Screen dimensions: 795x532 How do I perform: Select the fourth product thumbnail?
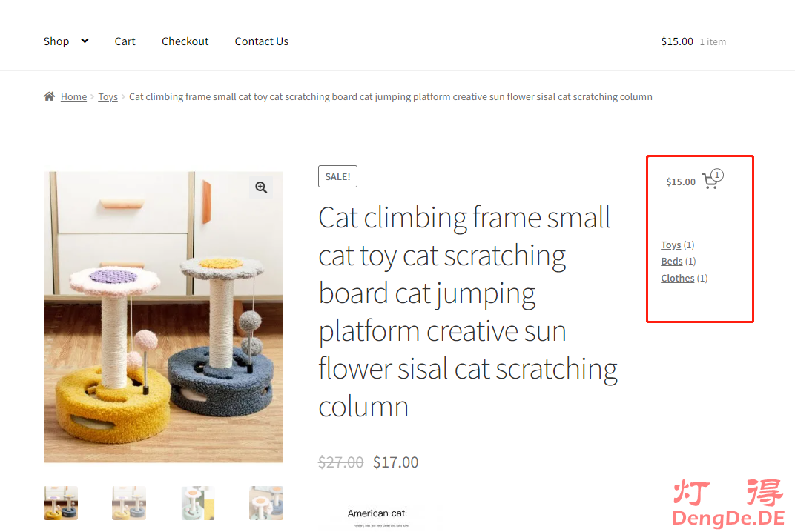tap(266, 503)
